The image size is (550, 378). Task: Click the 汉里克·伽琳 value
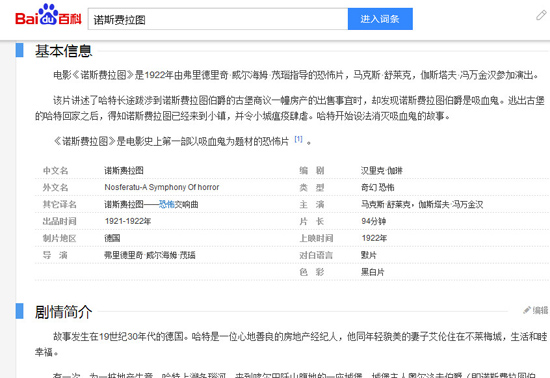(x=382, y=171)
